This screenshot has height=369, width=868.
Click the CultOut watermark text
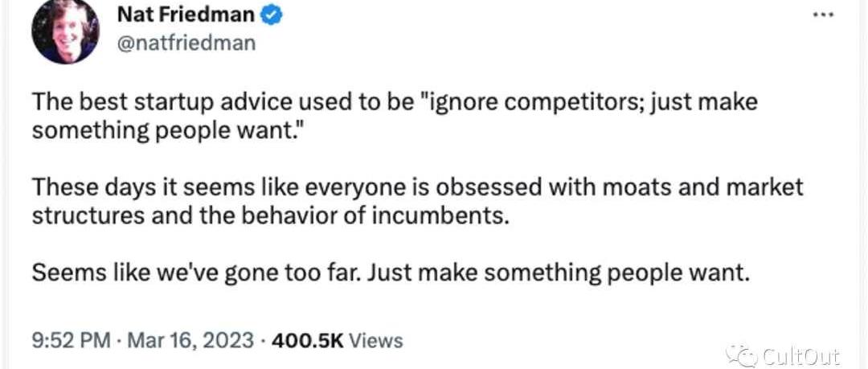tap(800, 355)
